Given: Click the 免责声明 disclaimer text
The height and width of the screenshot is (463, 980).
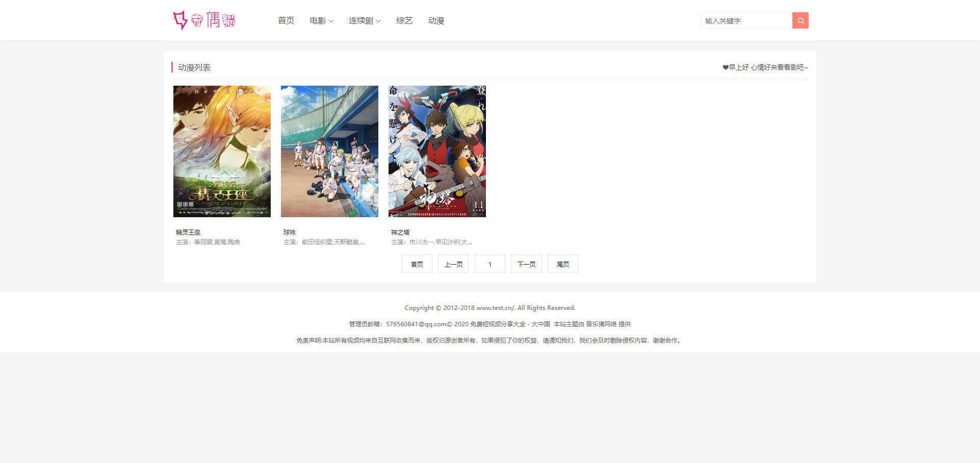Looking at the screenshot, I should coord(490,340).
